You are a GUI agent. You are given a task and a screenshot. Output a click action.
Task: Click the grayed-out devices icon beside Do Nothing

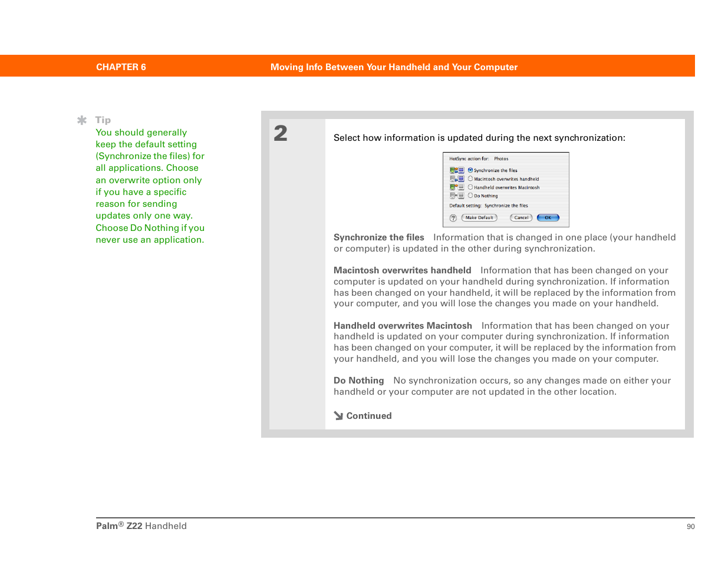457,196
